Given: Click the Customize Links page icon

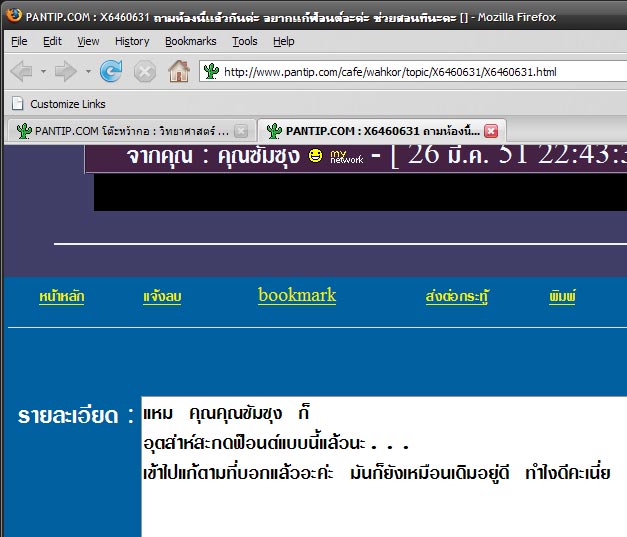Looking at the screenshot, I should (18, 104).
